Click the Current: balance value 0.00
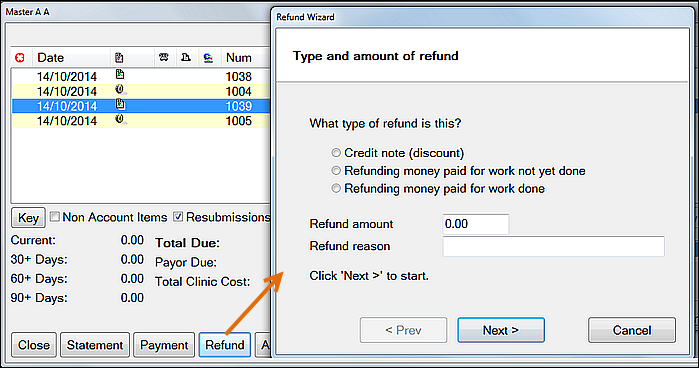Viewport: 699px width, 368px height. pyautogui.click(x=132, y=240)
